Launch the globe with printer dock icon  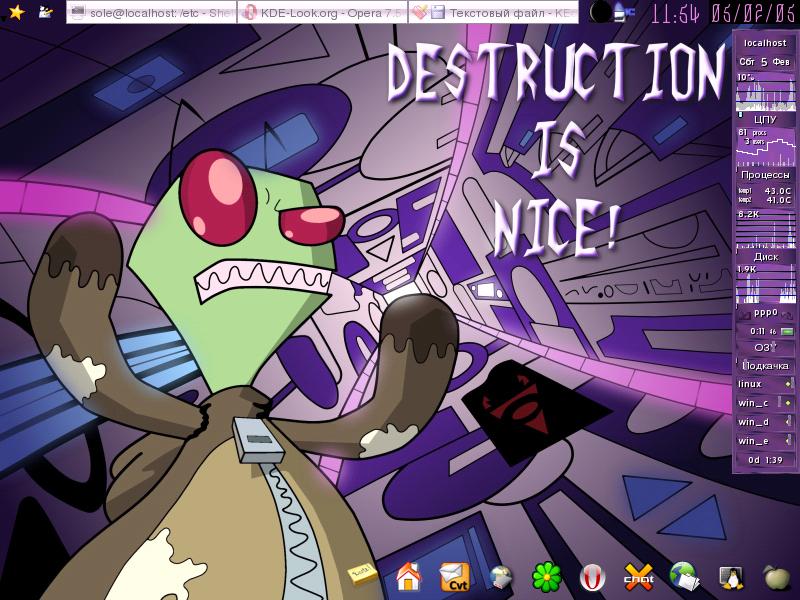(500, 578)
